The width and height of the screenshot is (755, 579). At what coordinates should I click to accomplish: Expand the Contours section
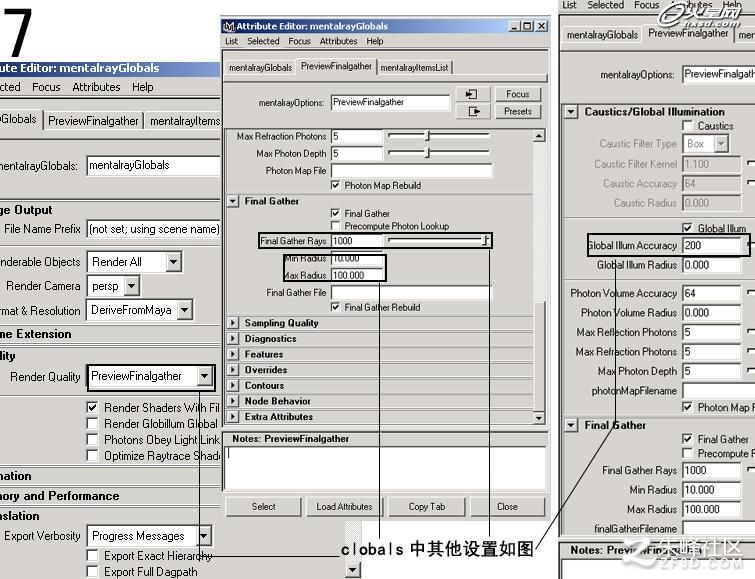[233, 385]
